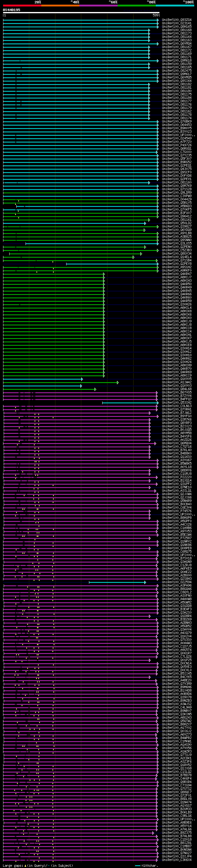
Task: Select hit UniRef100_Q14EL4
Action: coord(177,257)
